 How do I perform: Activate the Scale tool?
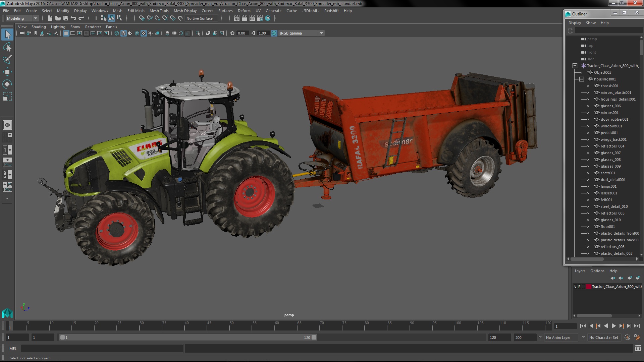(x=7, y=97)
